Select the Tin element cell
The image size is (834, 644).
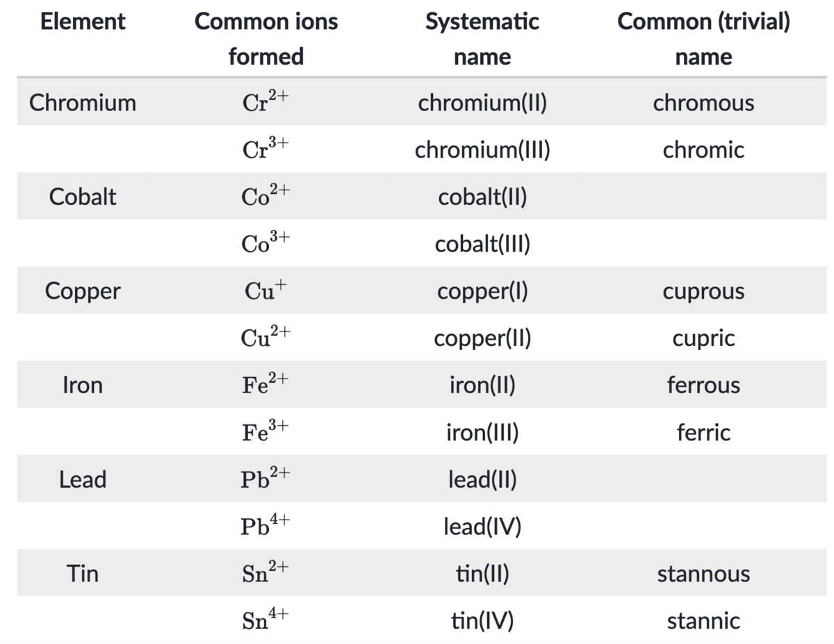point(83,573)
